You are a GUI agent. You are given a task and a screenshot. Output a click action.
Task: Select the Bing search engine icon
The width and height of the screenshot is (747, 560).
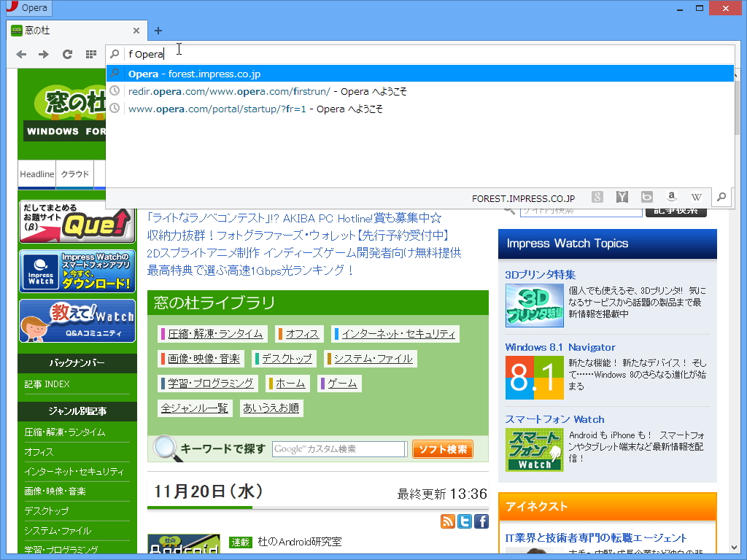647,197
